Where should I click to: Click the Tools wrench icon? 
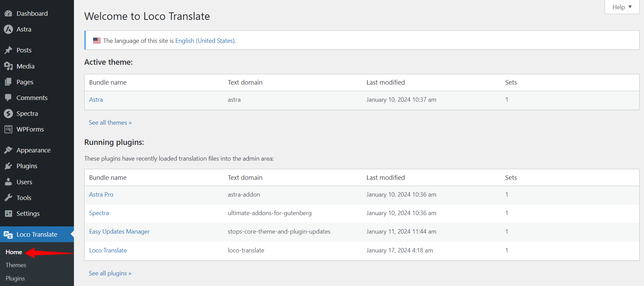coord(8,198)
